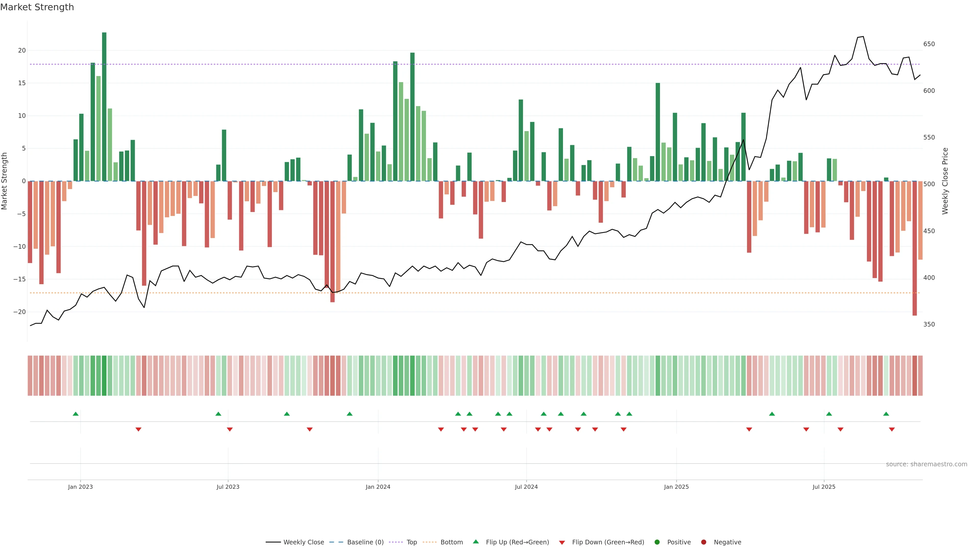Image resolution: width=980 pixels, height=551 pixels.
Task: Click the darkest green heatmap strip cell in early 2023
Action: coord(104,376)
